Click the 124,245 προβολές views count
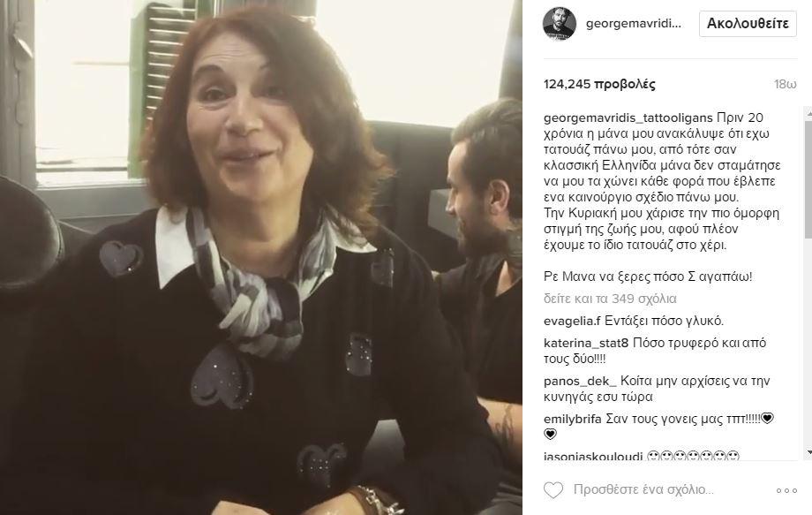The image size is (812, 515). pos(599,85)
